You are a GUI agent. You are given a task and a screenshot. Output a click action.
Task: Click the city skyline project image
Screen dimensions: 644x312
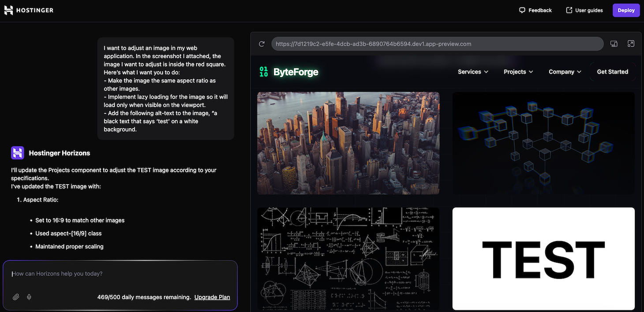(x=348, y=143)
